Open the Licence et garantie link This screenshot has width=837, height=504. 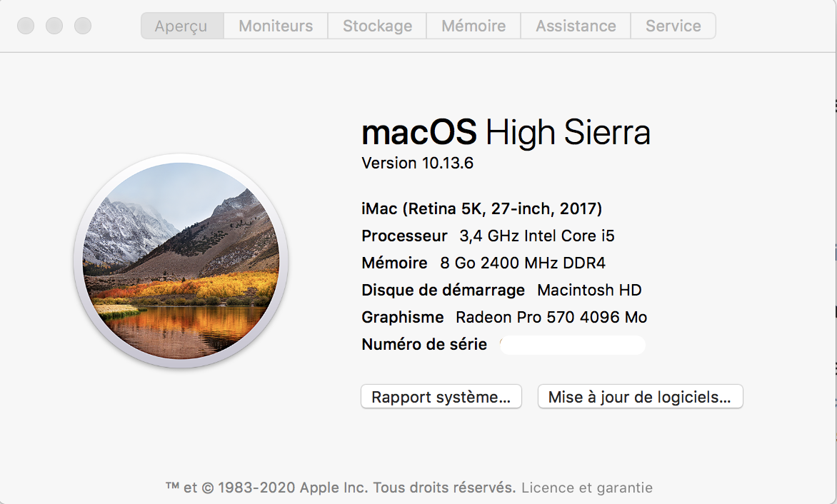click(x=586, y=488)
